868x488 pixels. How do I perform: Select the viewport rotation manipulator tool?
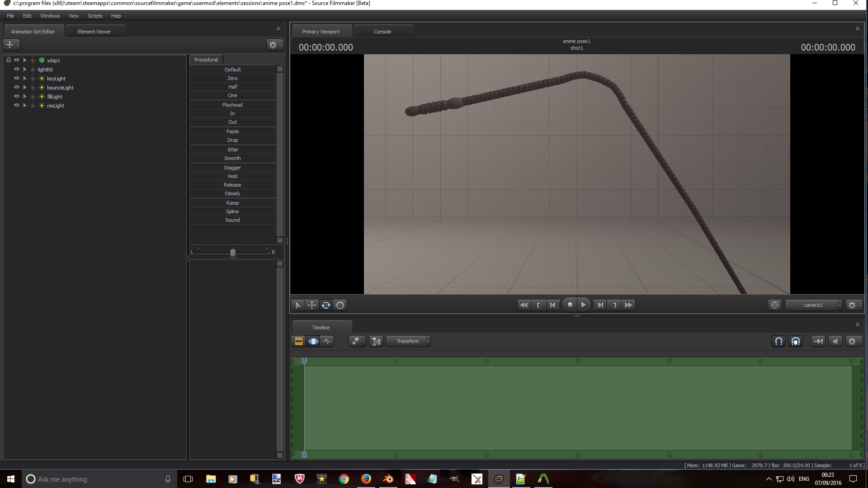point(326,305)
